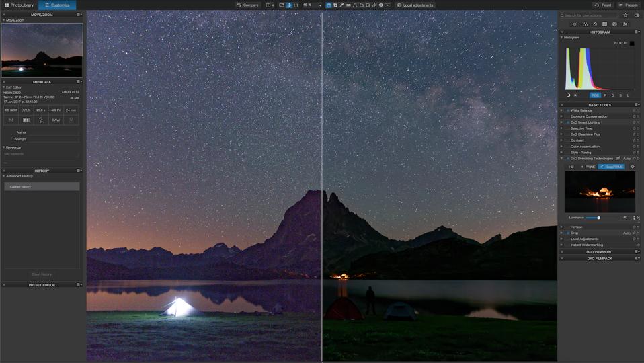
Task: Select the PRIME denoising mode
Action: pyautogui.click(x=588, y=167)
